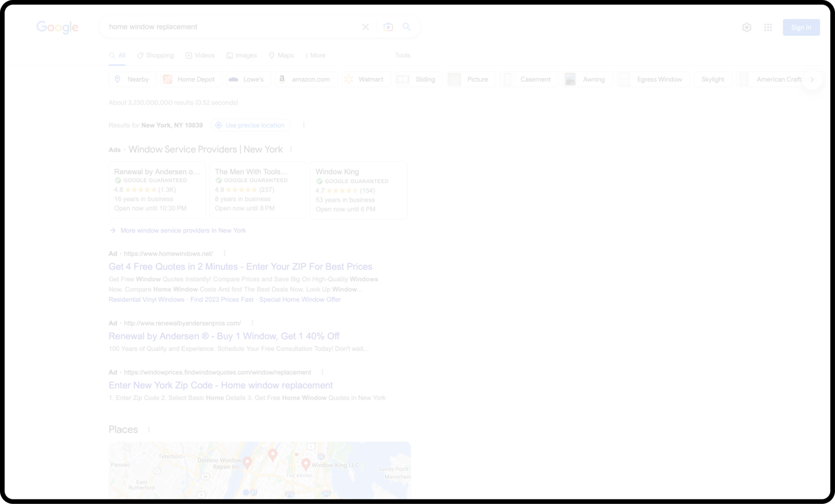
Task: Follow the Residential Vinyl Windows sitelink
Action: pyautogui.click(x=147, y=300)
